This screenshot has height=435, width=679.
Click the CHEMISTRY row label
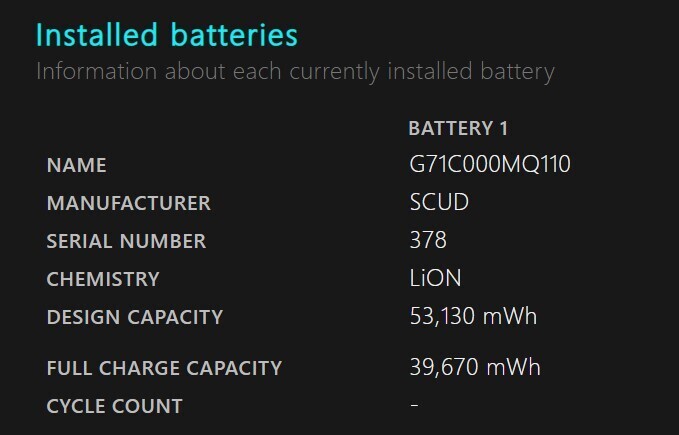tap(103, 279)
